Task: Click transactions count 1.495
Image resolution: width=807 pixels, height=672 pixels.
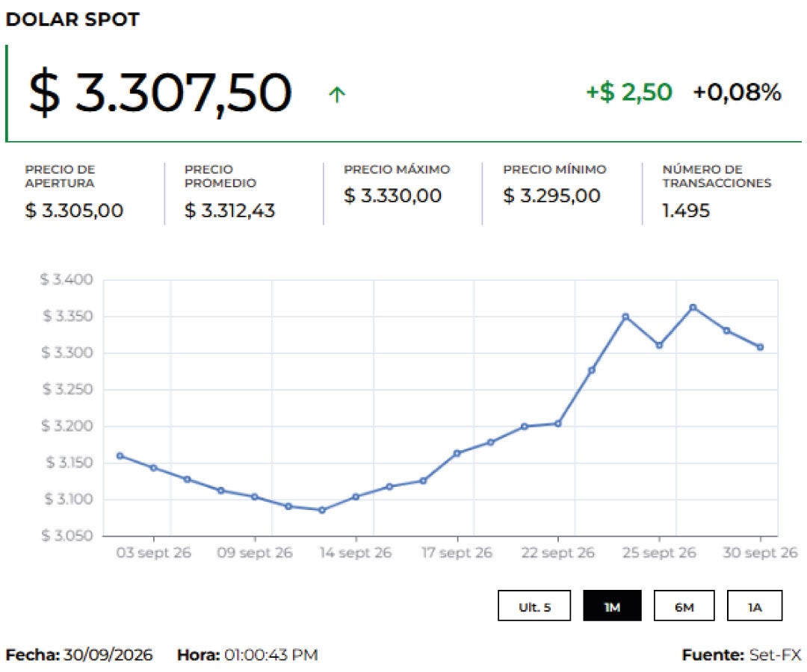Action: (685, 211)
